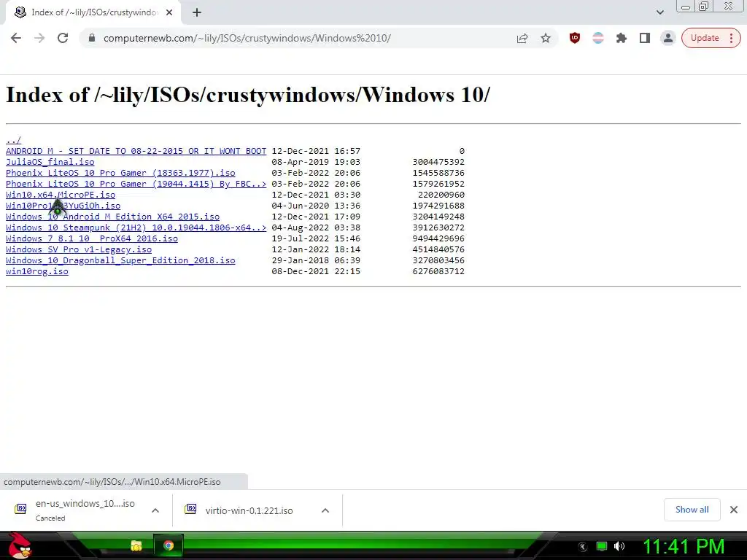747x560 pixels.
Task: Download Windows 10 Steampunk (21H2) file
Action: point(136,227)
